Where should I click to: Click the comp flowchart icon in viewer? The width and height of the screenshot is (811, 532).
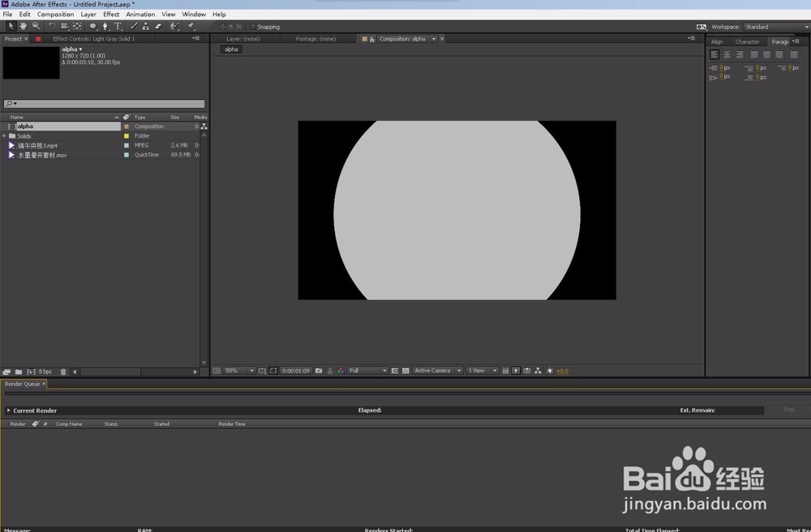538,371
